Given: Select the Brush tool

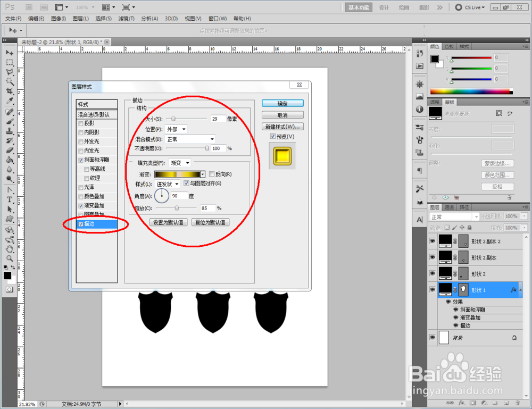Looking at the screenshot, I should [x=10, y=121].
